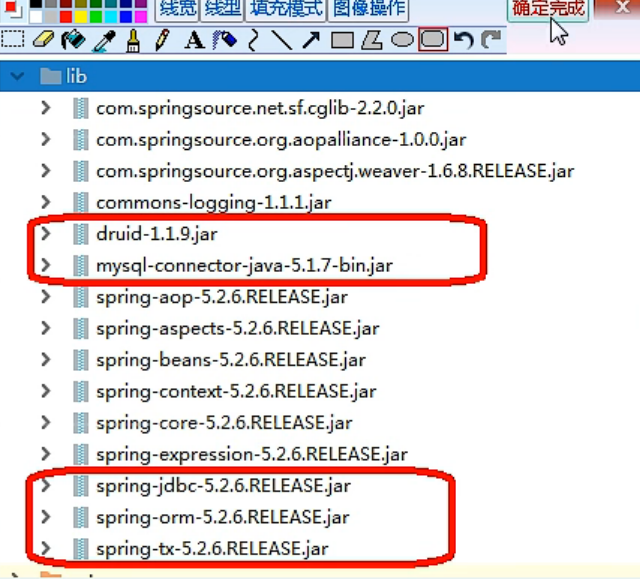Viewport: 640px width, 579px height.
Task: Select com.springsource.org.aopalliance-1.0.0.jar file name
Action: [281, 140]
